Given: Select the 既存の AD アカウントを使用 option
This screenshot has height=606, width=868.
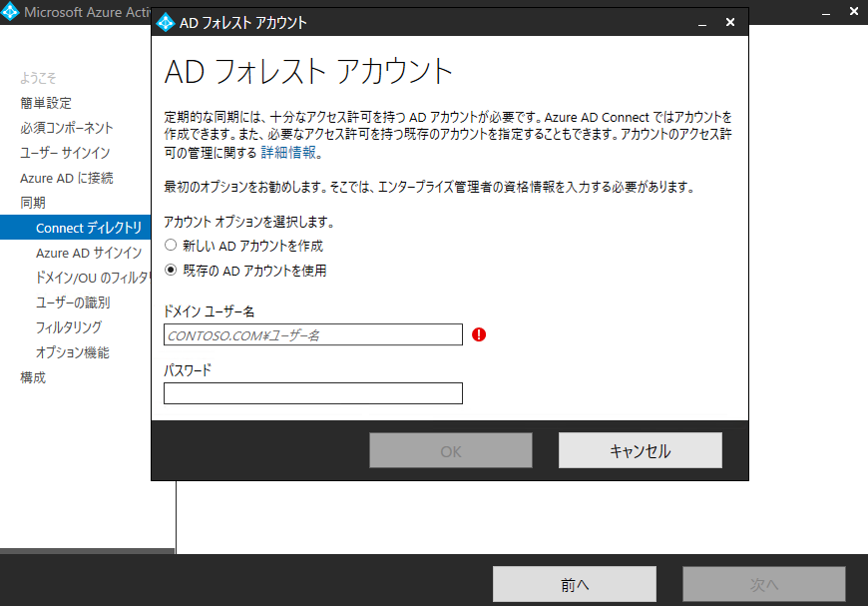Looking at the screenshot, I should (x=170, y=268).
